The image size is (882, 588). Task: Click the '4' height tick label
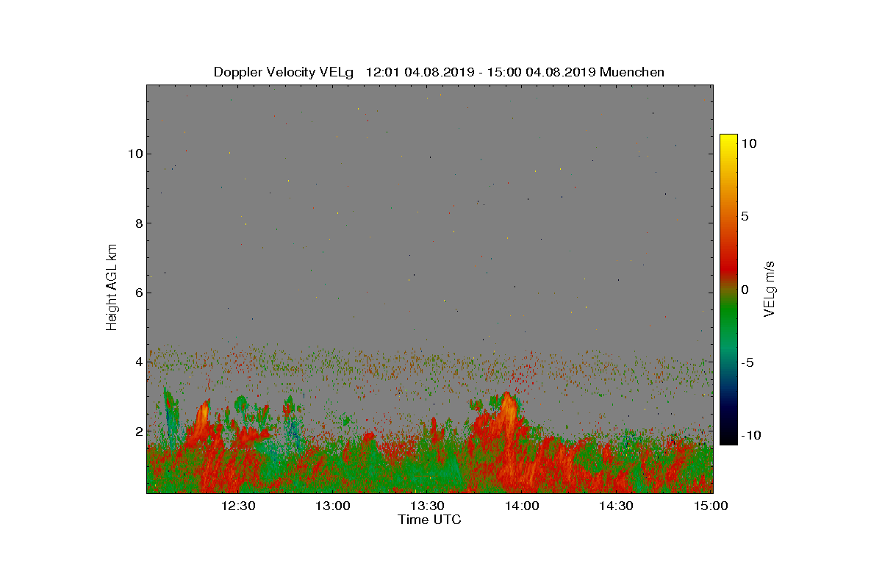point(137,362)
